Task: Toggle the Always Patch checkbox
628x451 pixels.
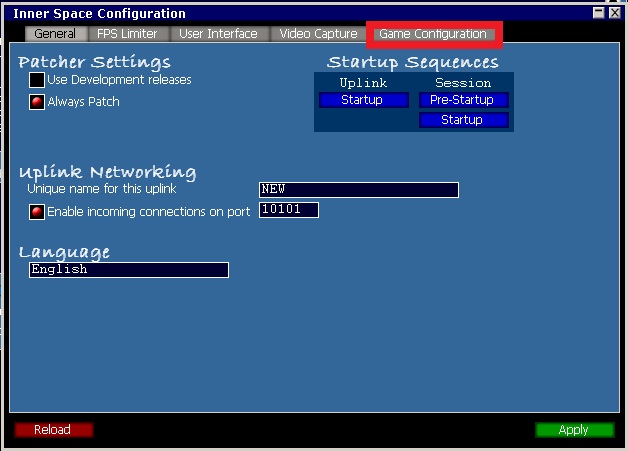Action: tap(36, 102)
